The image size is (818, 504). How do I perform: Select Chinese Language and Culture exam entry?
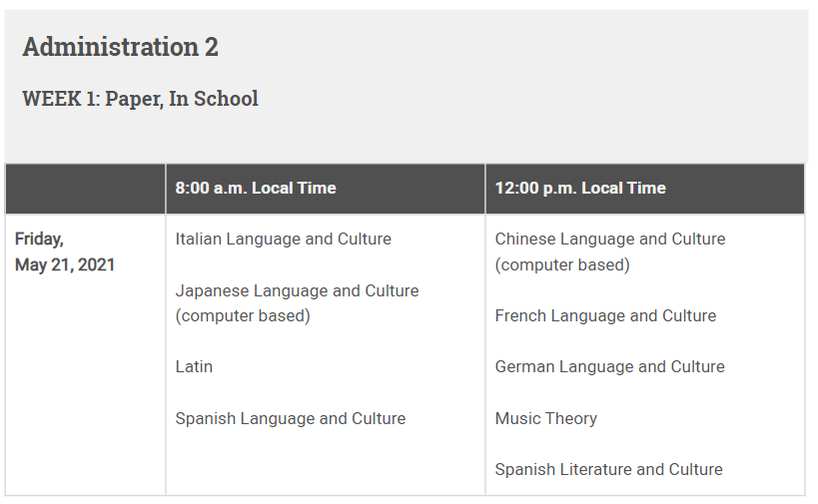(610, 239)
